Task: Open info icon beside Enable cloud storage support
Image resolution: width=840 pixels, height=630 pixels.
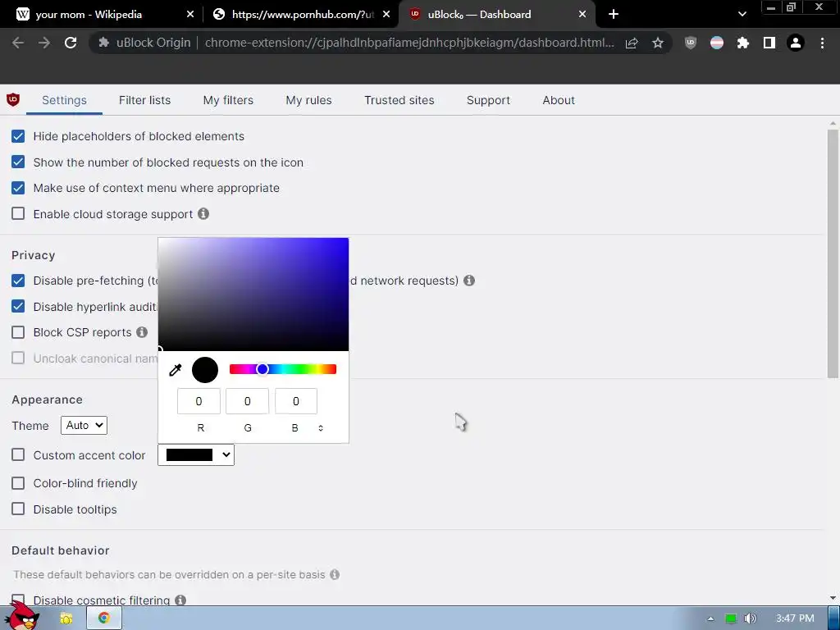Action: coord(203,214)
